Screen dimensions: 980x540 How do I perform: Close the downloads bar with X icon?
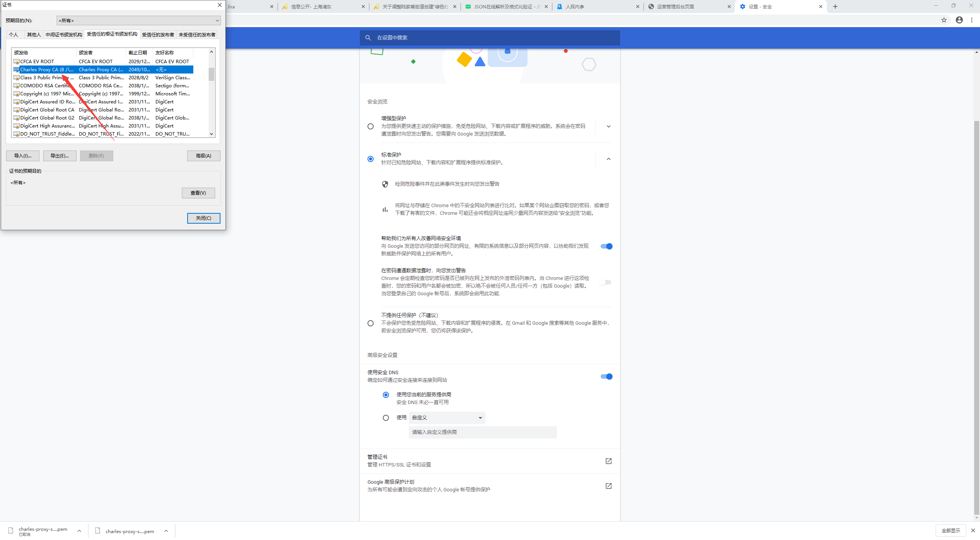coord(973,530)
